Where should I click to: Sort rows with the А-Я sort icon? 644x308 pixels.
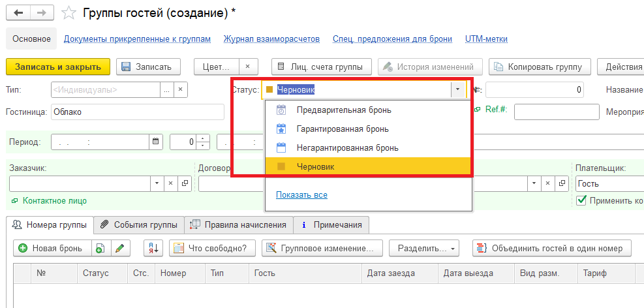pyautogui.click(x=153, y=248)
